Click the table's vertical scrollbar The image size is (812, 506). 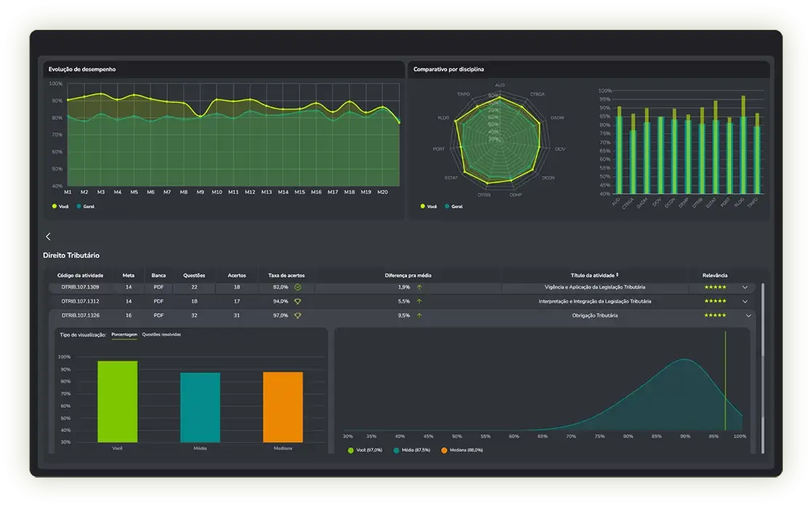pyautogui.click(x=763, y=320)
